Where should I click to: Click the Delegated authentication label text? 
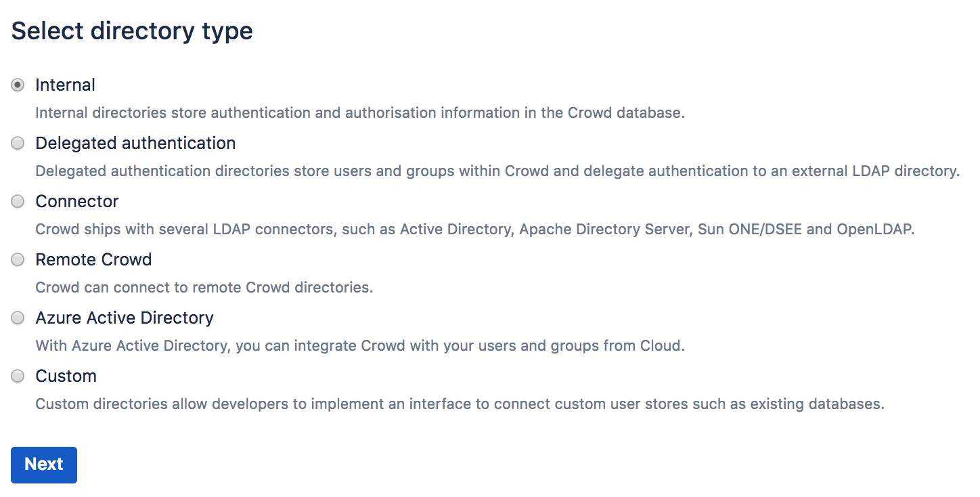135,143
